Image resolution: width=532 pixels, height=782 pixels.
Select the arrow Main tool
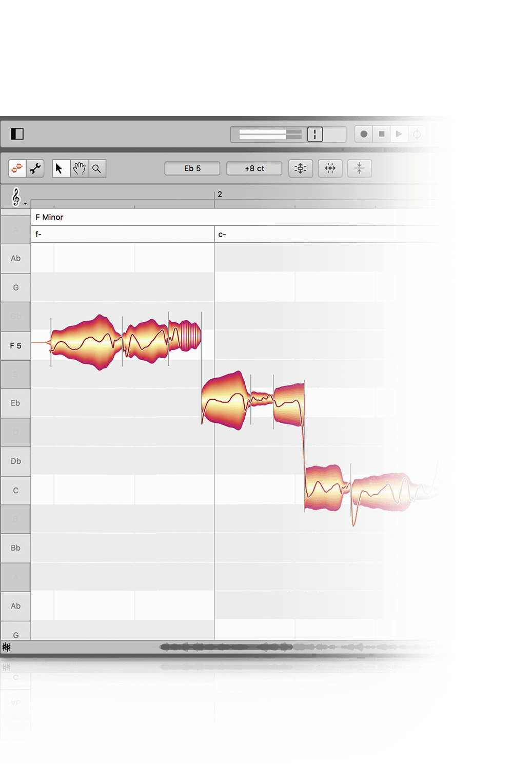pos(60,168)
